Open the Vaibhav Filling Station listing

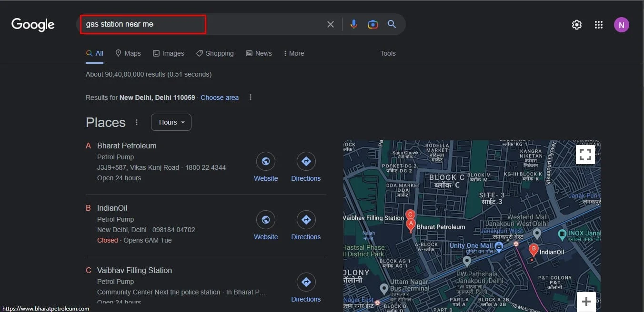tap(134, 270)
